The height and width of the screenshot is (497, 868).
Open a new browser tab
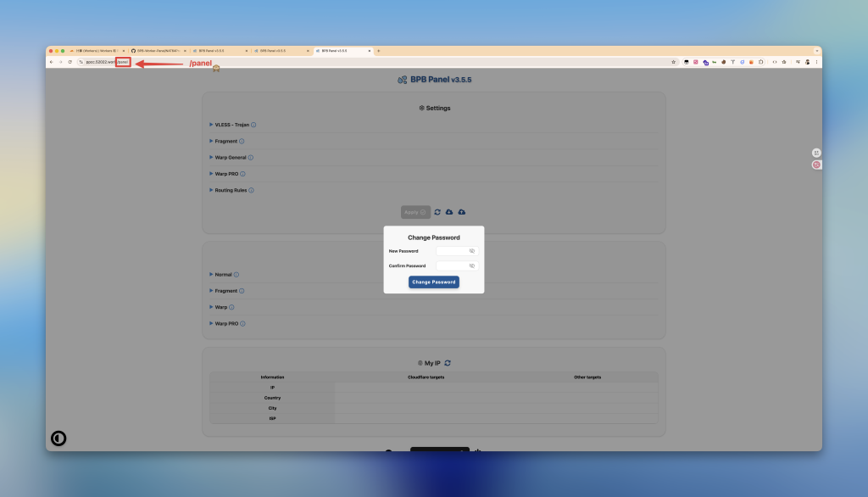coord(378,51)
